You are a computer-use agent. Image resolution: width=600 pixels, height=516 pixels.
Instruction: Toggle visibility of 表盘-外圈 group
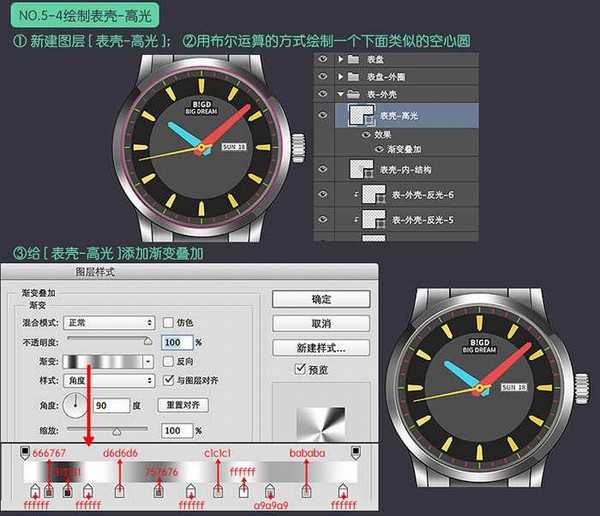coord(322,76)
